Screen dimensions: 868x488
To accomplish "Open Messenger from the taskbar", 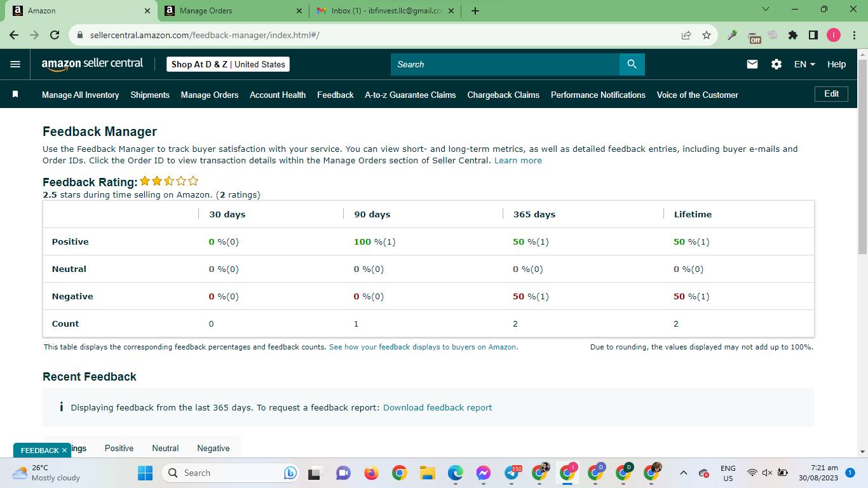I will (x=483, y=473).
